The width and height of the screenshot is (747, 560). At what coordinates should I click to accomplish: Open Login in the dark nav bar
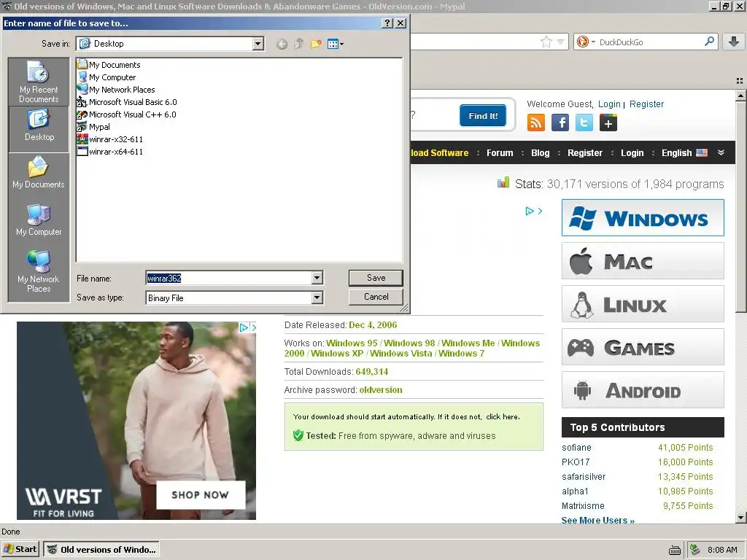[x=632, y=153]
